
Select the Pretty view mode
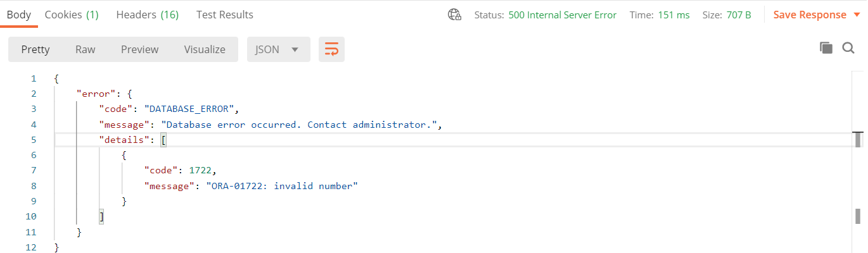click(x=35, y=49)
